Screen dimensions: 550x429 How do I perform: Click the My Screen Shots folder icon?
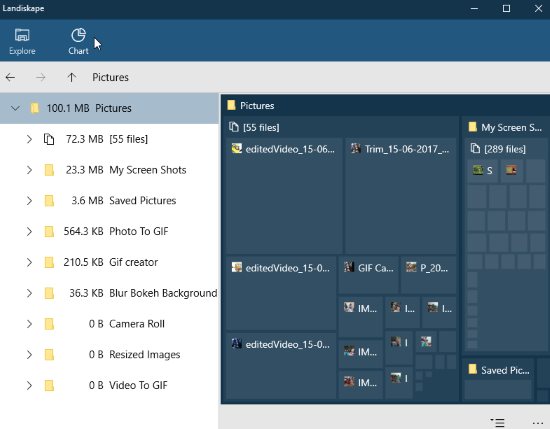point(49,170)
